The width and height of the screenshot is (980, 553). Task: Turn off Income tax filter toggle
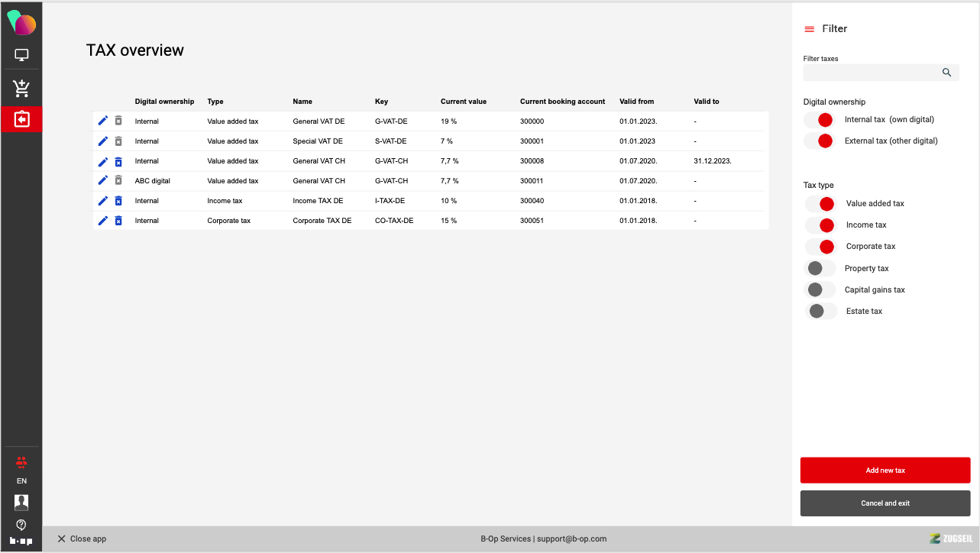coord(820,225)
